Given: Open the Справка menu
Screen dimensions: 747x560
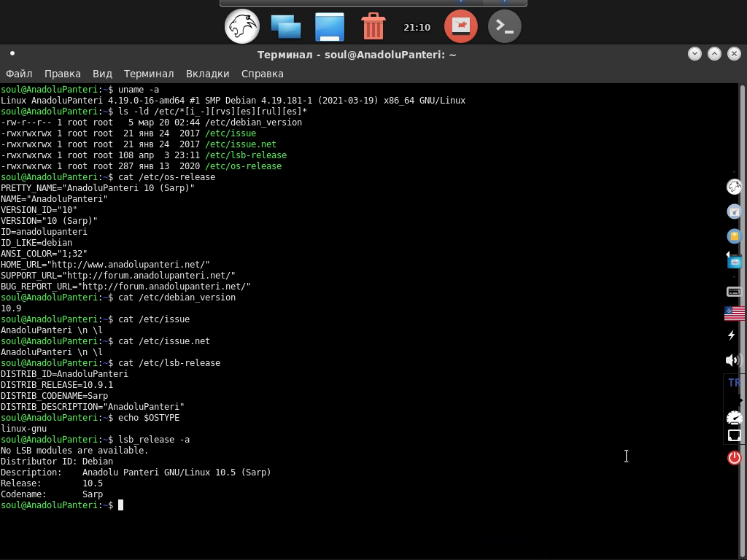Looking at the screenshot, I should [x=263, y=74].
